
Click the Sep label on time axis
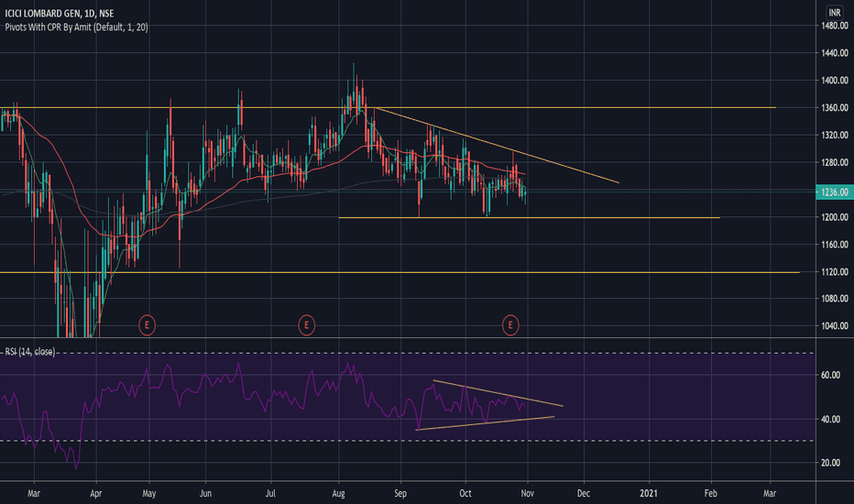(400, 494)
